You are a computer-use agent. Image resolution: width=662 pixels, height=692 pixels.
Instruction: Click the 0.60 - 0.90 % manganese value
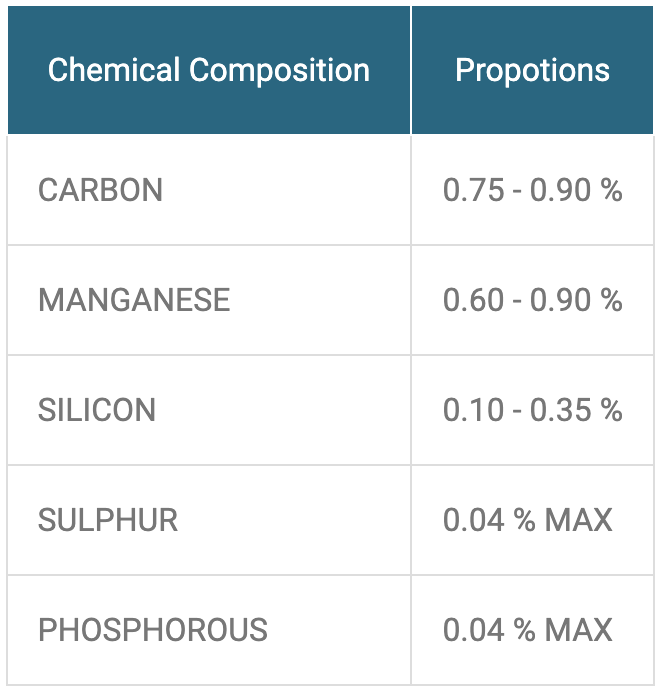coord(532,300)
